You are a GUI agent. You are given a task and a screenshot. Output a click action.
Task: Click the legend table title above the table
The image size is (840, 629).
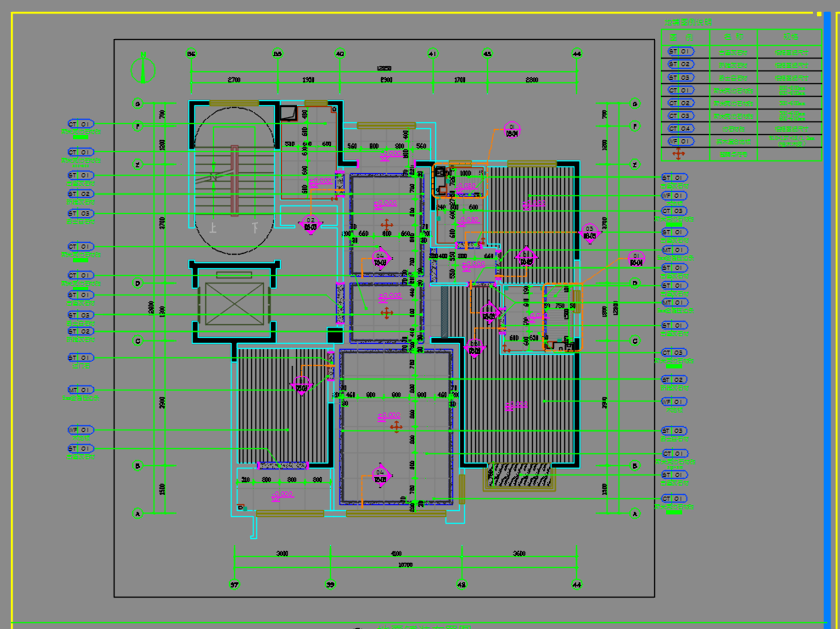point(688,23)
